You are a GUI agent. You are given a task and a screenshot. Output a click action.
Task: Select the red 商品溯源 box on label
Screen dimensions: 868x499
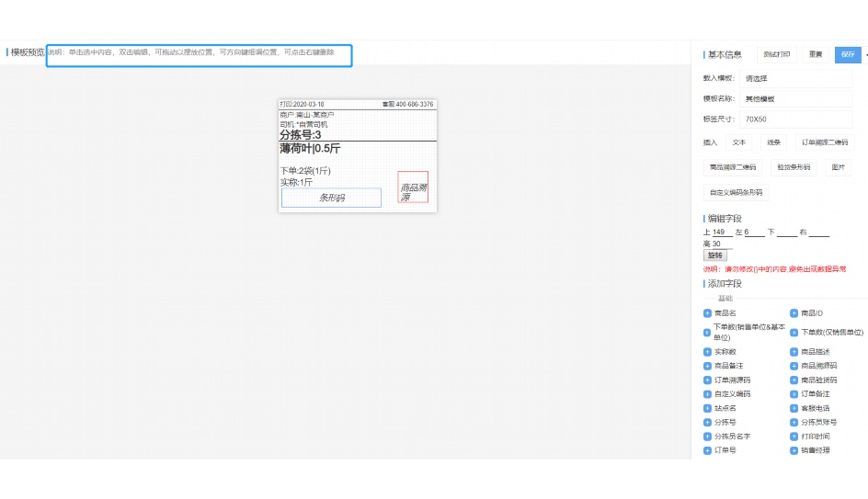coord(413,187)
